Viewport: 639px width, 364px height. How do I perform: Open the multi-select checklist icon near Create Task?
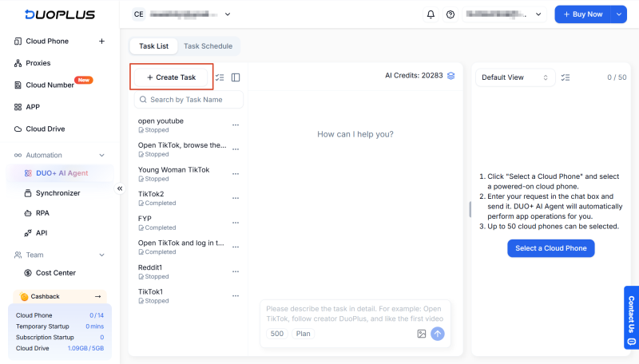click(220, 77)
